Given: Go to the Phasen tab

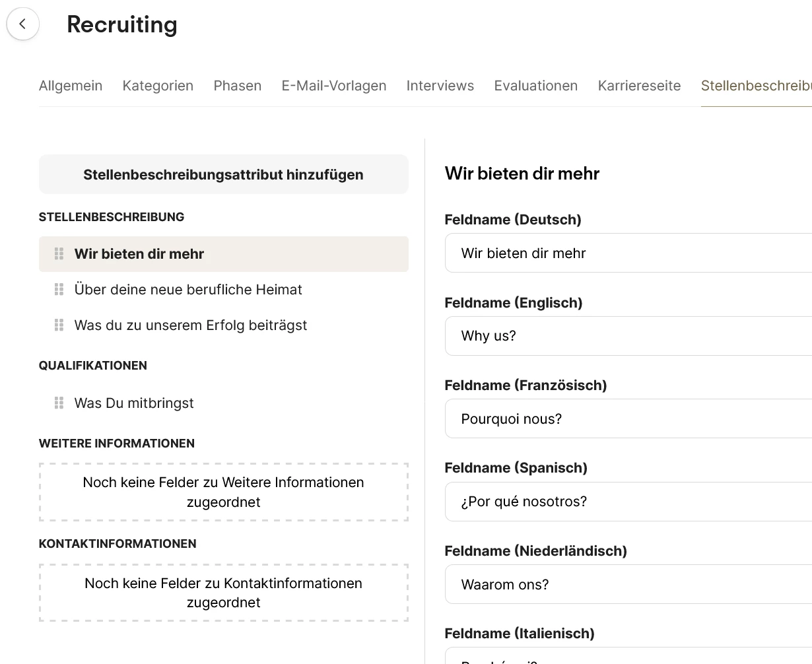Looking at the screenshot, I should click(237, 86).
